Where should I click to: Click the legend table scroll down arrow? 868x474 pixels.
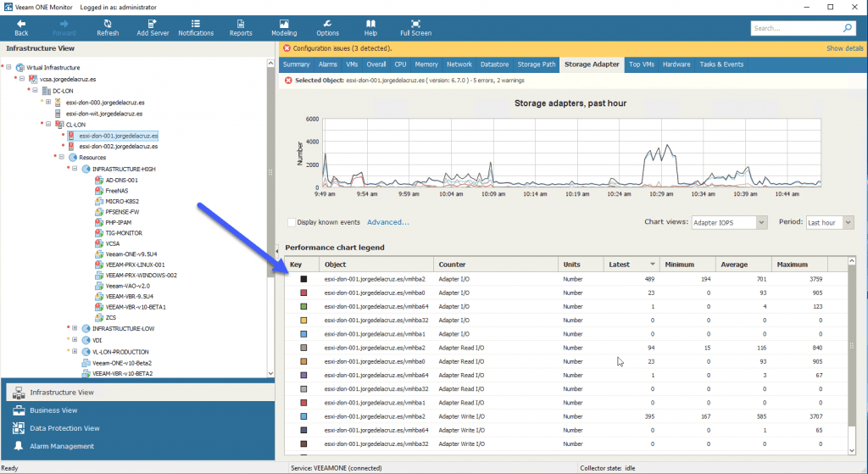851,451
